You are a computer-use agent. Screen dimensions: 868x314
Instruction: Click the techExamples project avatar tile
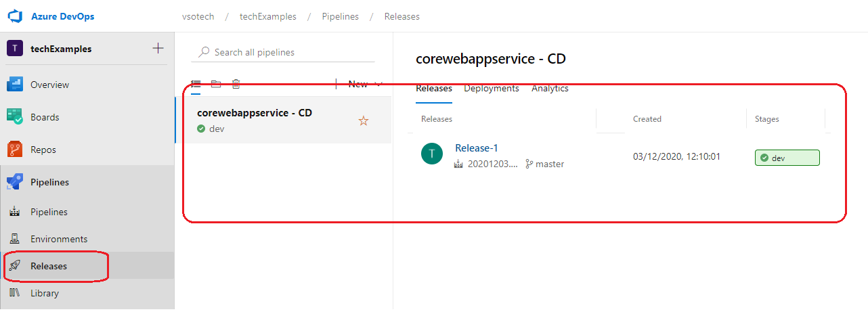pos(15,49)
